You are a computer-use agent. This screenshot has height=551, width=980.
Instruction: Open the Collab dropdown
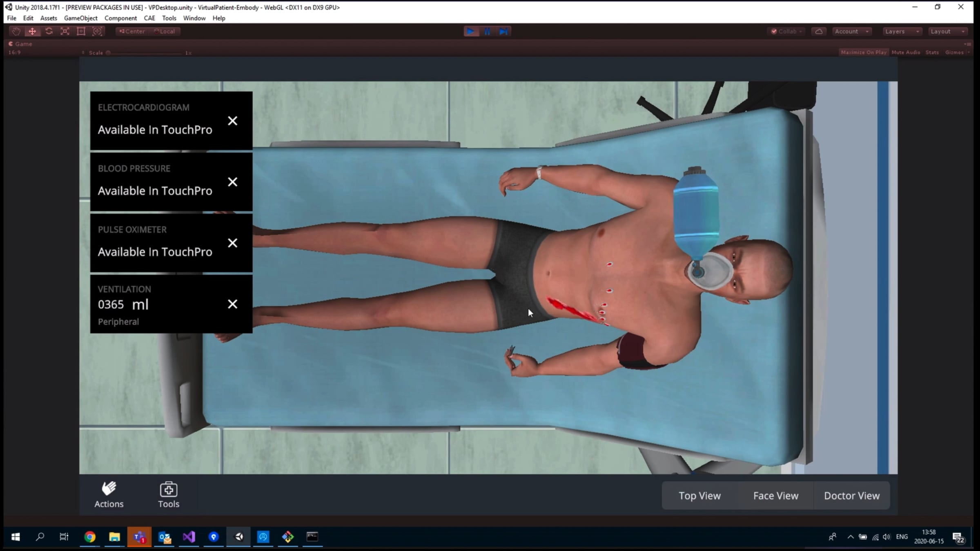[786, 31]
